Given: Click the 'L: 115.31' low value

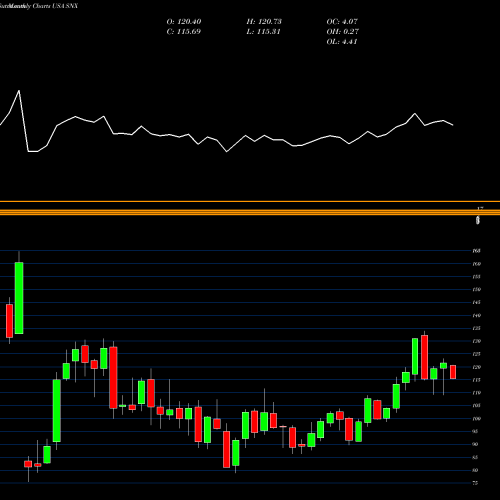Looking at the screenshot, I should pyautogui.click(x=263, y=32).
